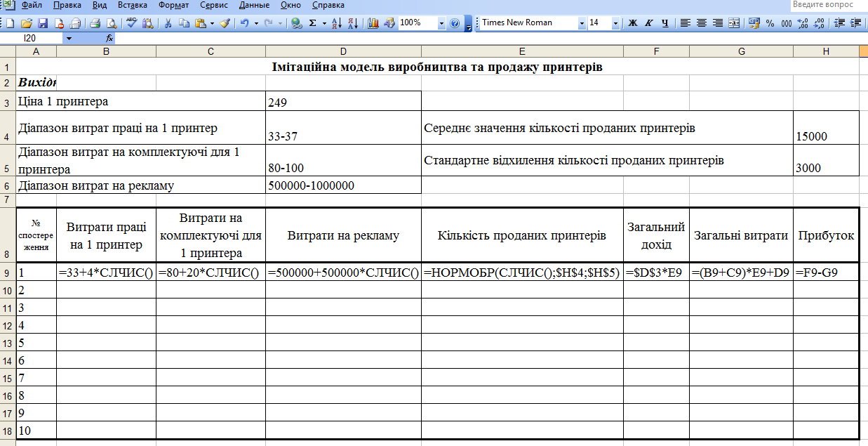Open the Окно menu

[291, 5]
